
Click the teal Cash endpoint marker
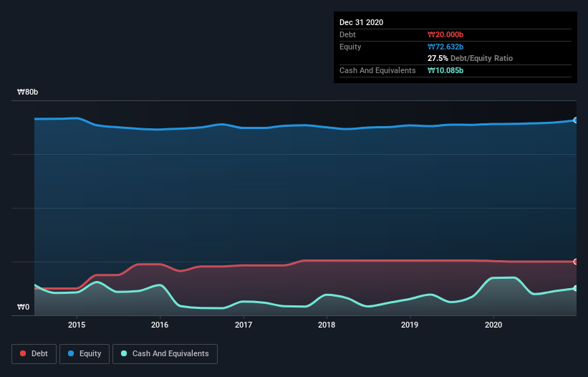[x=576, y=288]
